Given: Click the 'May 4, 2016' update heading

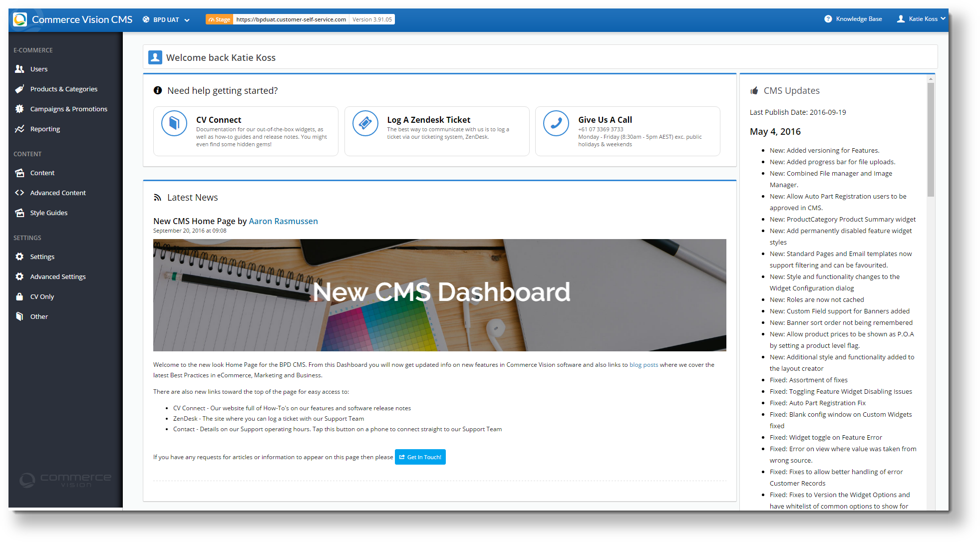Looking at the screenshot, I should 775,131.
